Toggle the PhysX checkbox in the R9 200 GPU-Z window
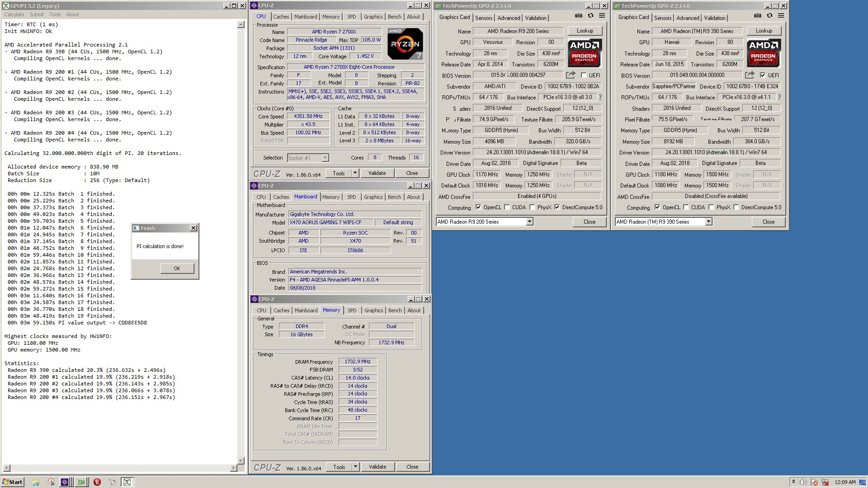868x488 pixels. click(x=532, y=207)
